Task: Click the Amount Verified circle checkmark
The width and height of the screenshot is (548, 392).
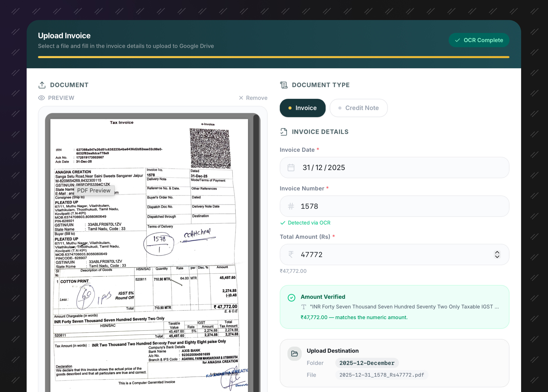Action: click(292, 298)
